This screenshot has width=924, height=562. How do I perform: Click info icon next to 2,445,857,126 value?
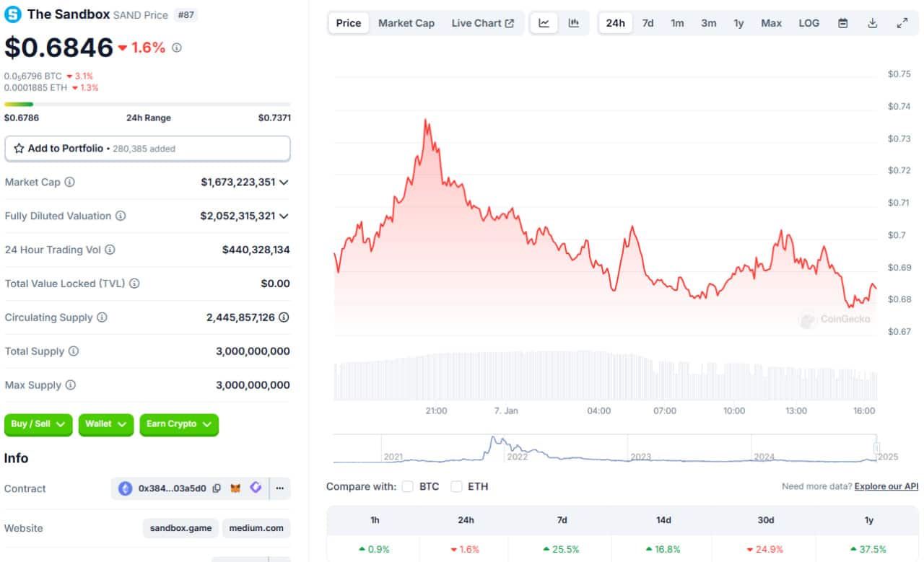[284, 317]
